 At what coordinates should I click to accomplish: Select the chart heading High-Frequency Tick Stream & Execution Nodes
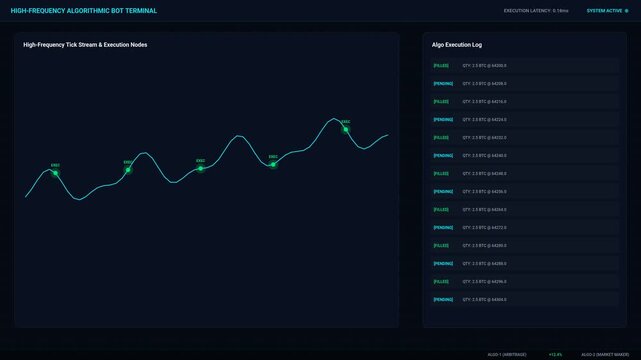point(85,45)
